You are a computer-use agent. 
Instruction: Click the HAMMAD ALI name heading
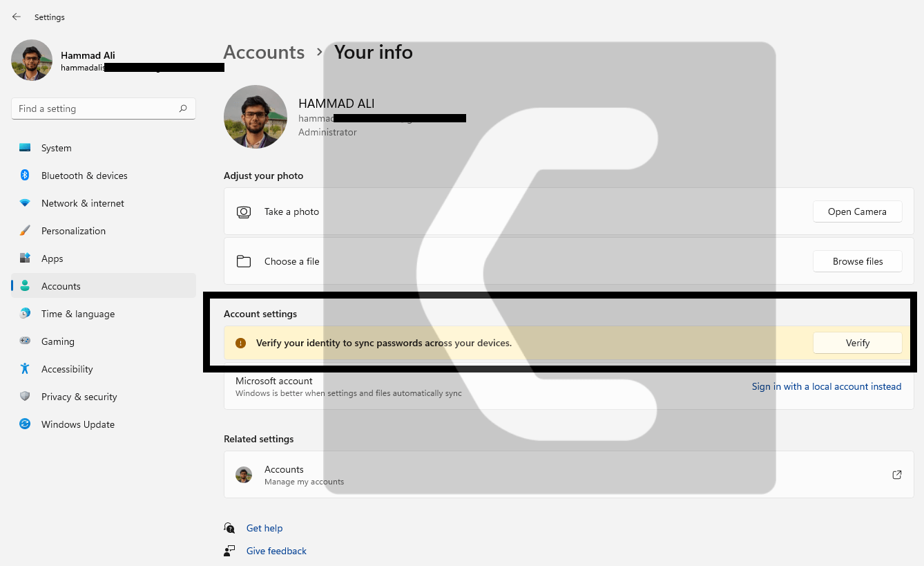click(336, 104)
